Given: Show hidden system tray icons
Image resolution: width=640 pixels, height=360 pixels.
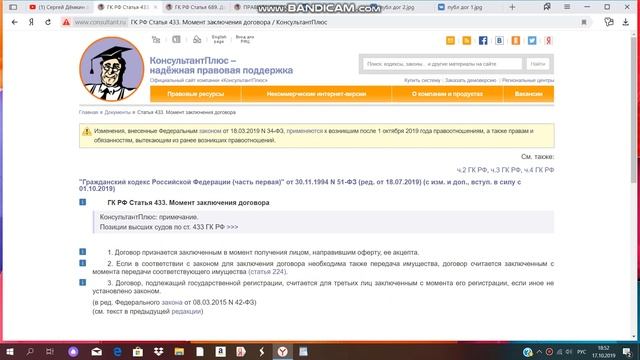Looking at the screenshot, I should [539, 352].
